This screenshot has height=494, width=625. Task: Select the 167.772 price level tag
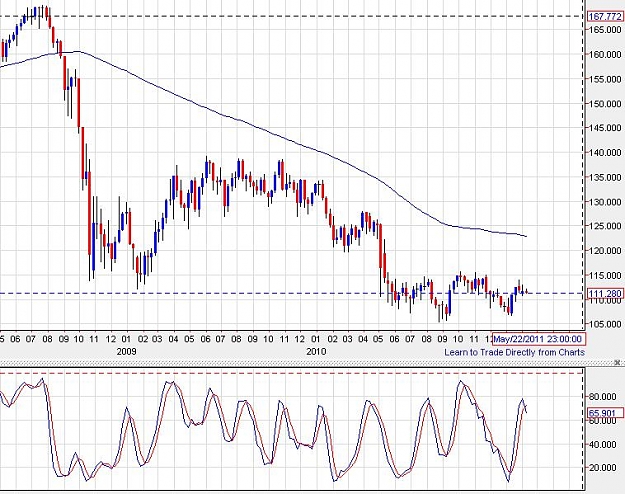point(605,16)
